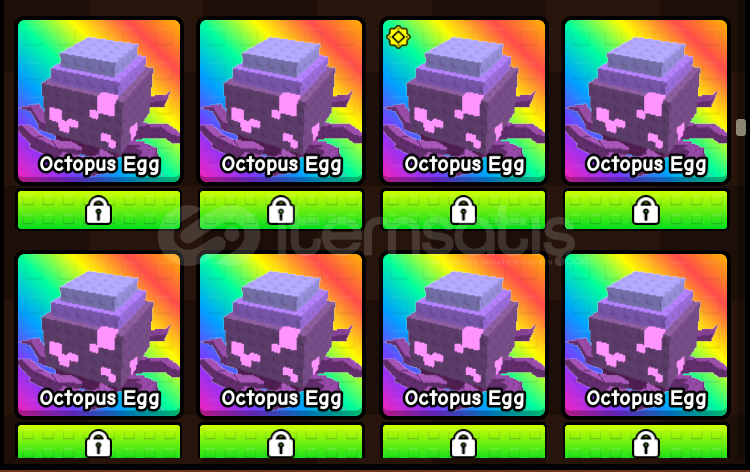Select the Octopus Egg with the yellow badge
The width and height of the screenshot is (750, 472).
[x=463, y=100]
